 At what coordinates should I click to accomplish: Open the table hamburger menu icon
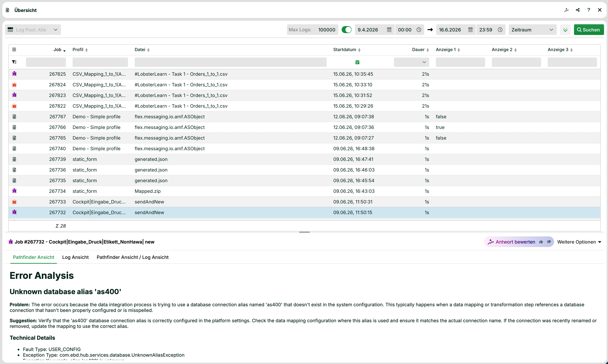click(14, 50)
